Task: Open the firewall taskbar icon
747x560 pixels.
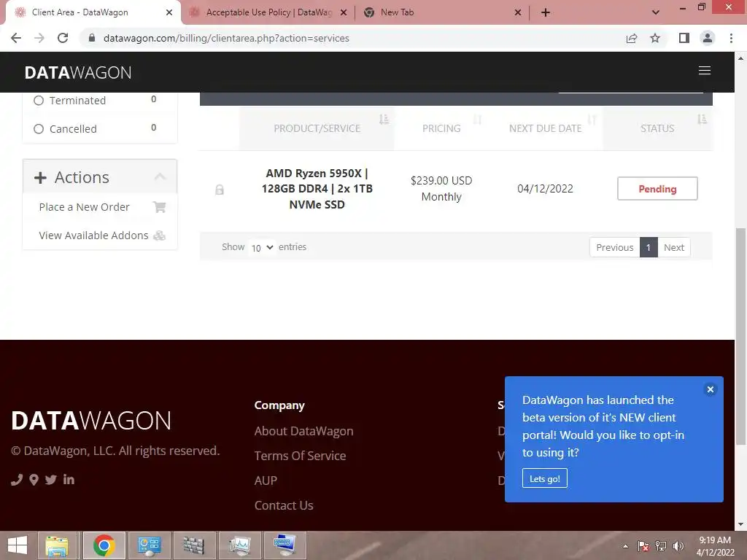Action: pyautogui.click(x=194, y=545)
